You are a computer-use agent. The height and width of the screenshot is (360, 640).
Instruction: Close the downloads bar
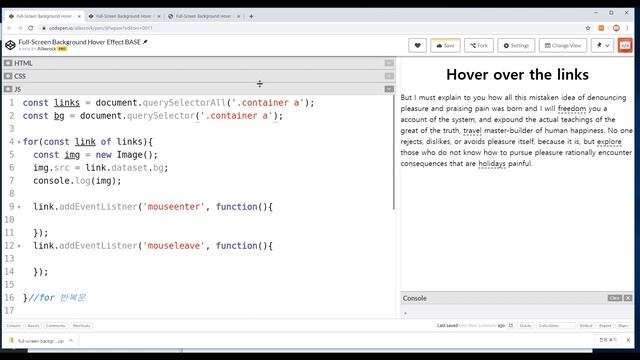(628, 340)
